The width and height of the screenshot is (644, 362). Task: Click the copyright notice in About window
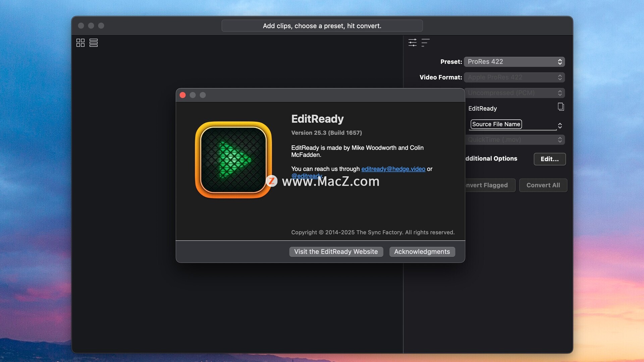tap(373, 232)
